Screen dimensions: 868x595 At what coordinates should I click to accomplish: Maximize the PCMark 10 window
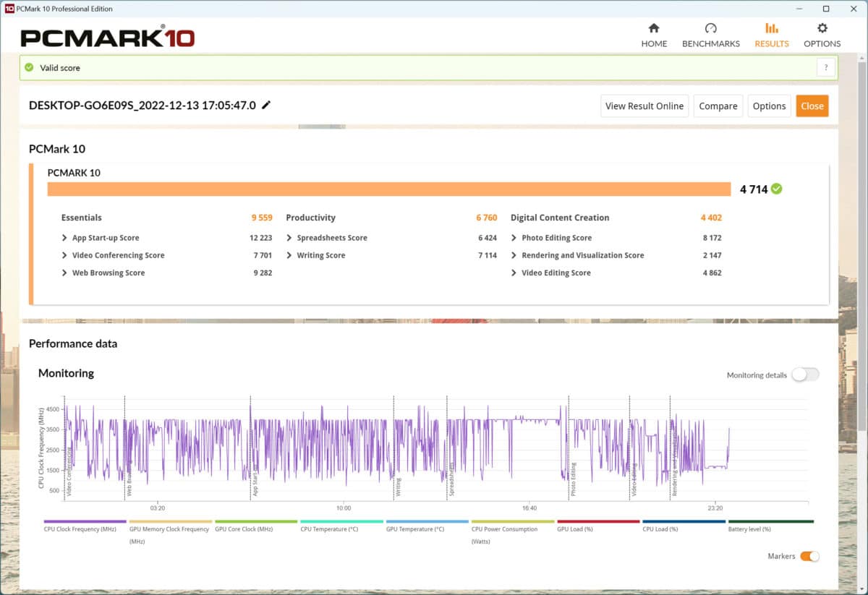[x=826, y=9]
